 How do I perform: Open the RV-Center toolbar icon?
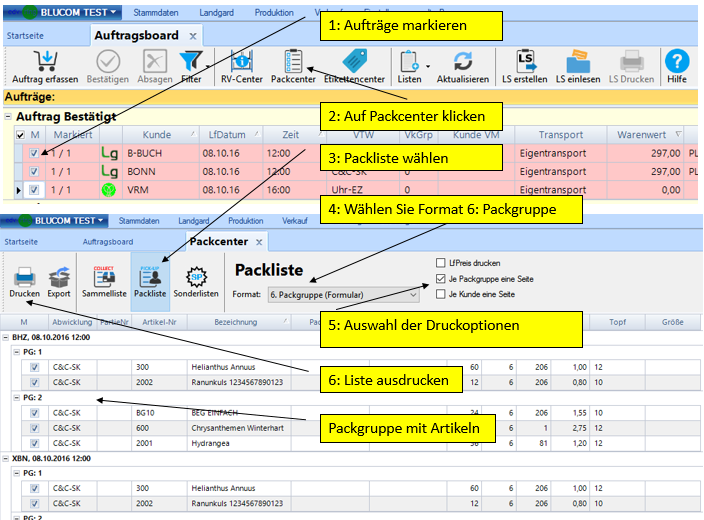click(x=242, y=61)
